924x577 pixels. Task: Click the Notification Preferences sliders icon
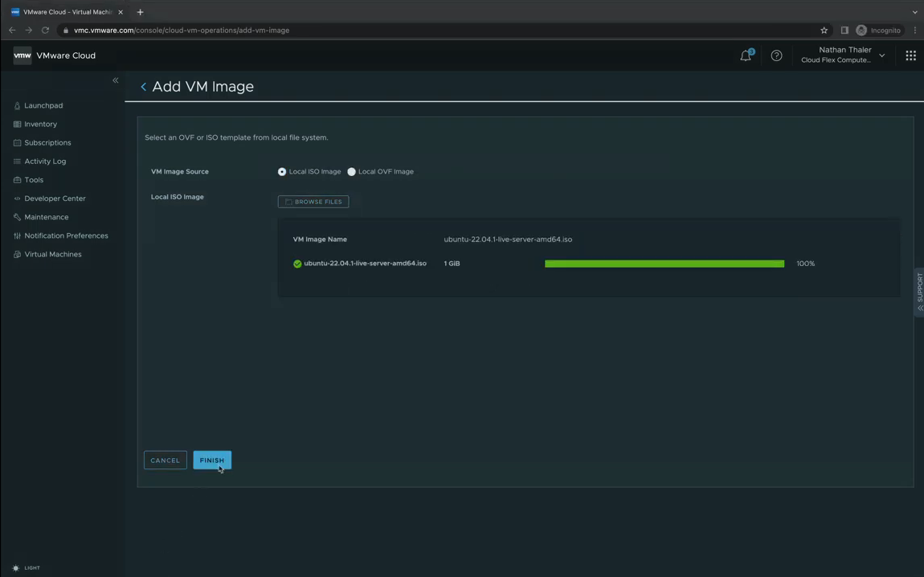pos(17,235)
